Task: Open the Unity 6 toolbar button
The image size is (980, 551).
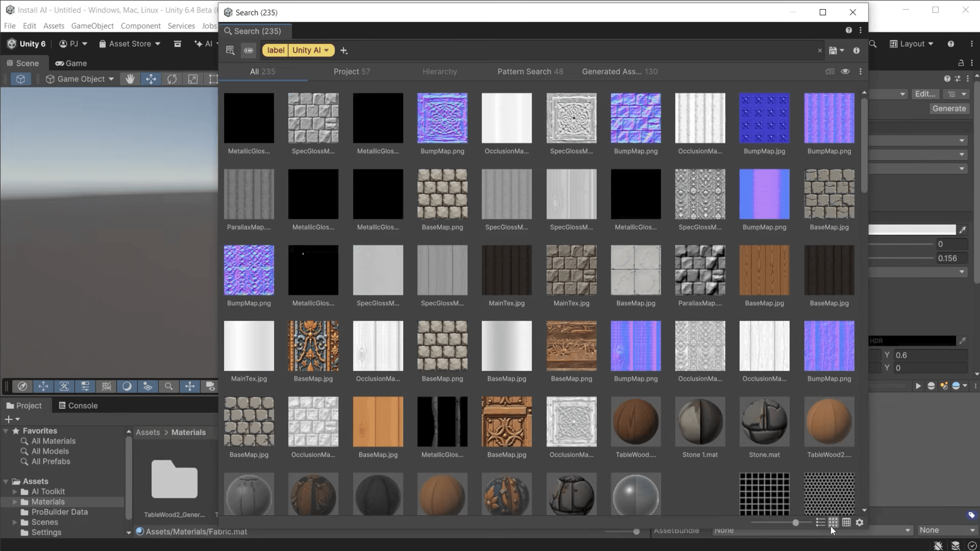Action: (x=26, y=44)
